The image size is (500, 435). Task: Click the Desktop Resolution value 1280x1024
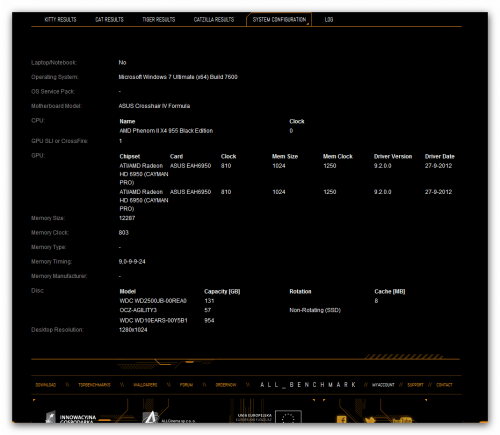point(133,330)
